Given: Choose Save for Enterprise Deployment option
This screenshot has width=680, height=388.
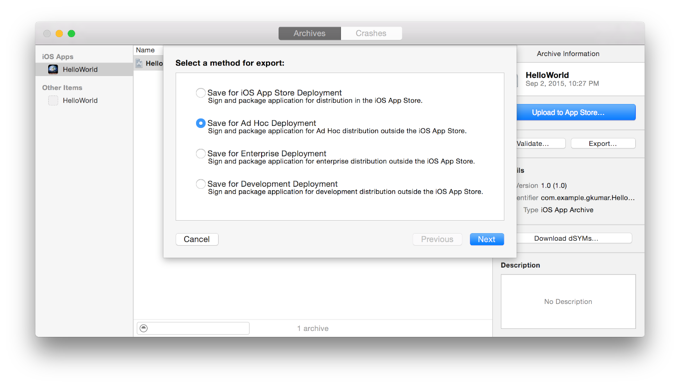Looking at the screenshot, I should click(200, 153).
